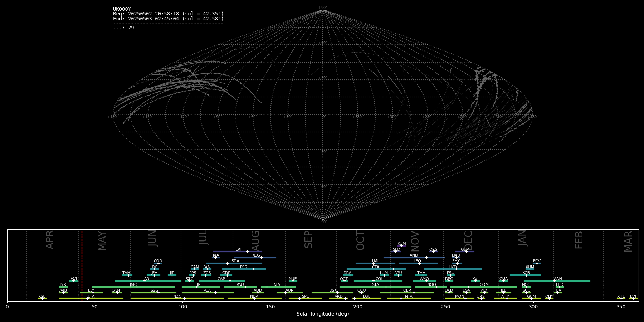Click the JUN month label
This screenshot has width=644, height=322.
(x=153, y=238)
